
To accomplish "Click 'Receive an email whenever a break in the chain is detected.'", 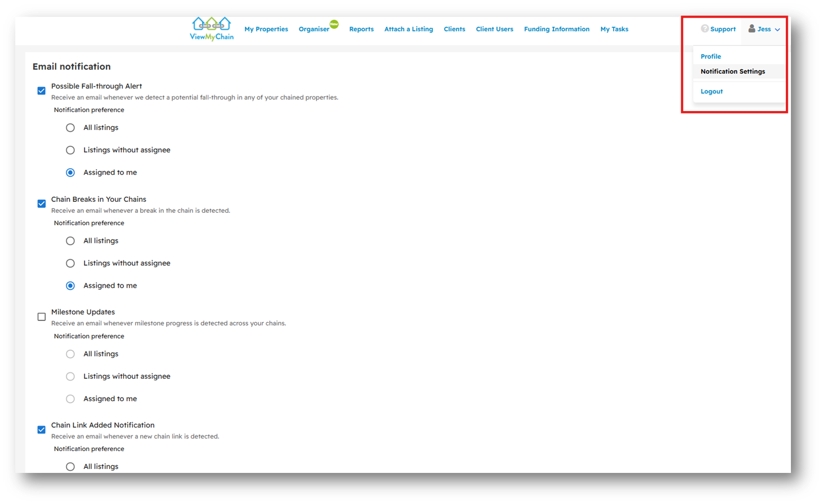I will click(x=141, y=210).
